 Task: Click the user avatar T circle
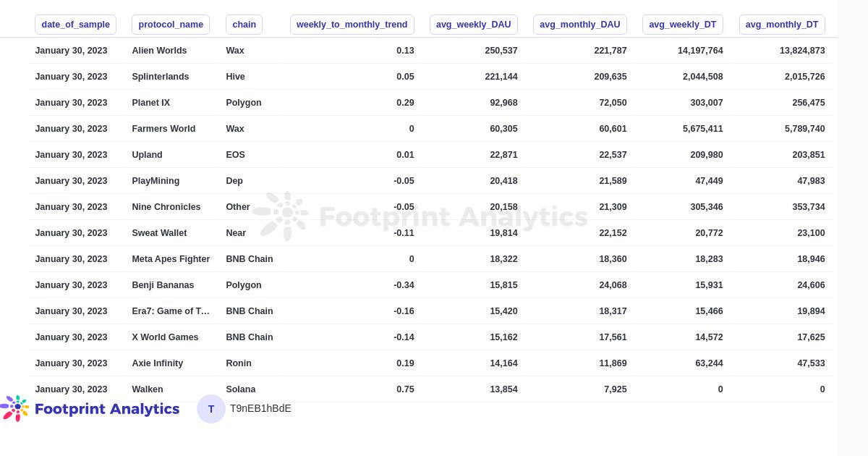pyautogui.click(x=211, y=409)
